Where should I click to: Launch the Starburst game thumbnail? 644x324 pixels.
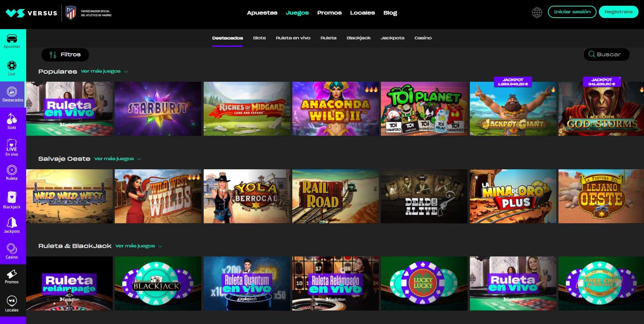point(158,109)
